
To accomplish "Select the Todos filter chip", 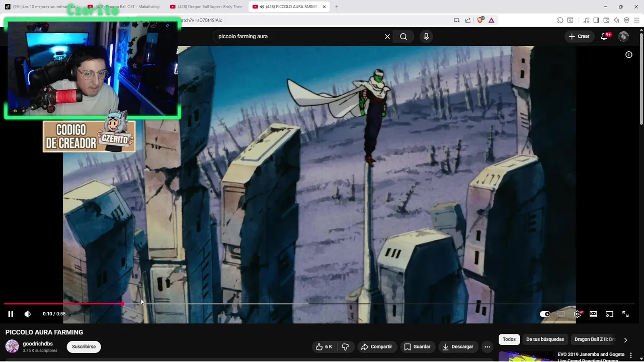I will pyautogui.click(x=509, y=339).
